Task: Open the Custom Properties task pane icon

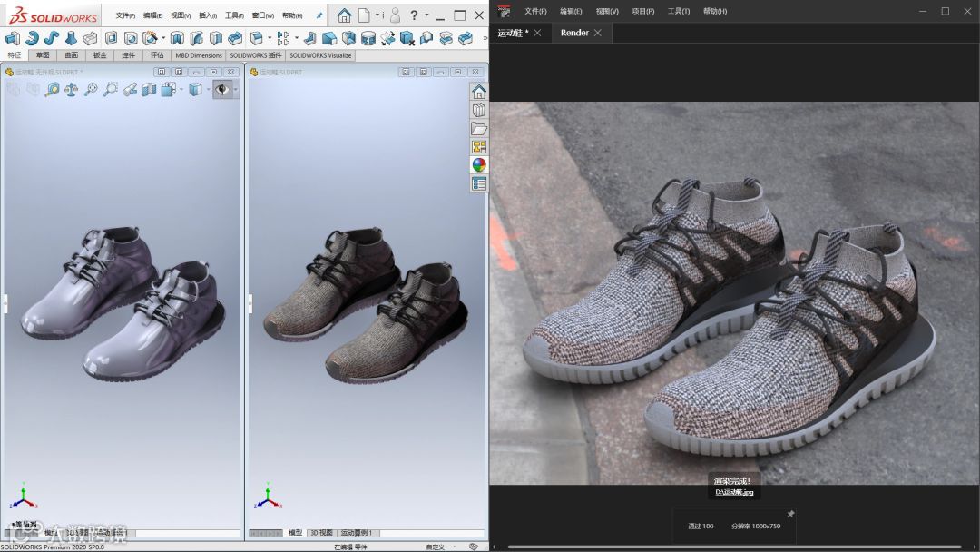Action: click(479, 184)
